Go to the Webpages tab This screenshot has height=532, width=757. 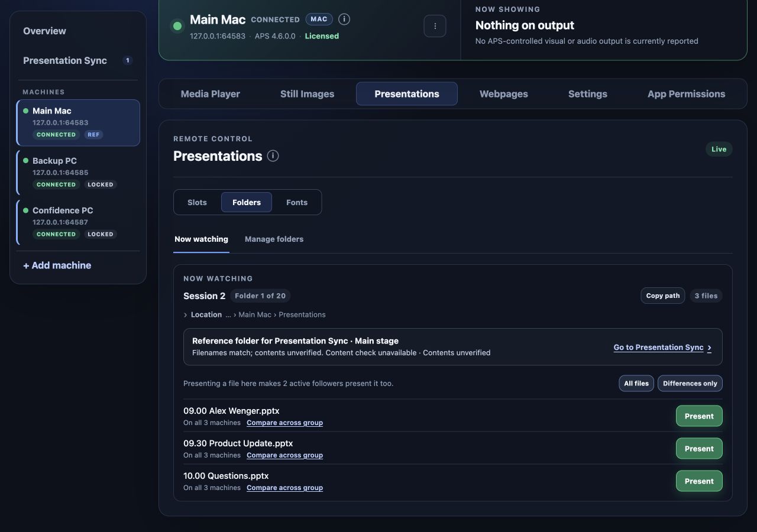[x=504, y=94]
